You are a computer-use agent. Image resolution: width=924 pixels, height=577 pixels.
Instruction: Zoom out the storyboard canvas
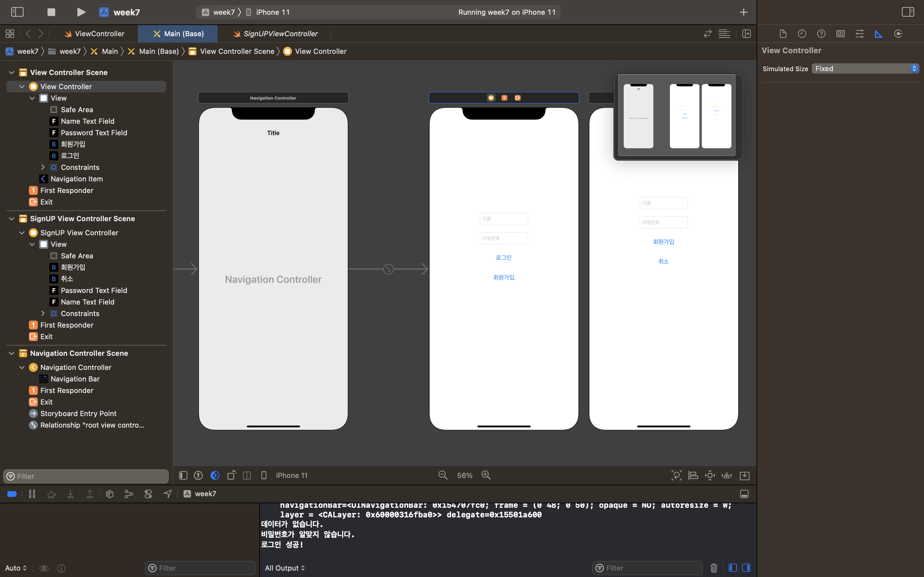443,475
